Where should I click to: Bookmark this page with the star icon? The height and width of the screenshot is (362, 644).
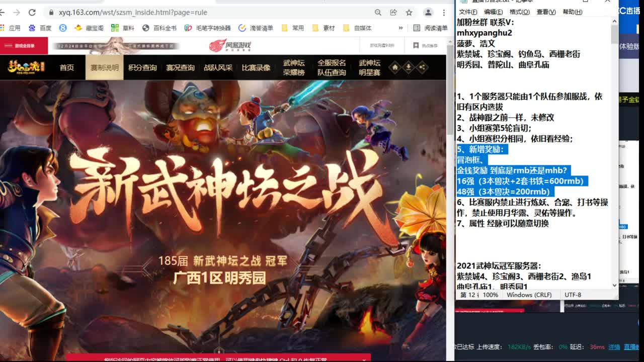pos(409,13)
